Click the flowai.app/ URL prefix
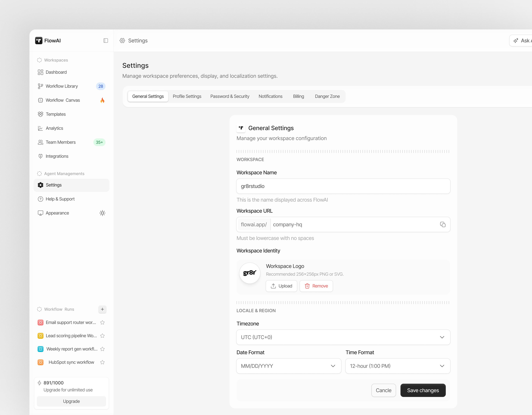 pos(254,224)
